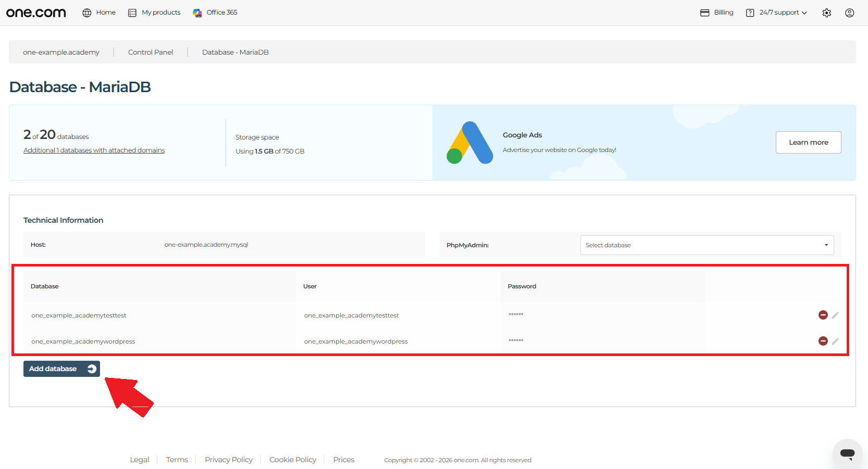
Task: Click the Add database button
Action: click(61, 369)
